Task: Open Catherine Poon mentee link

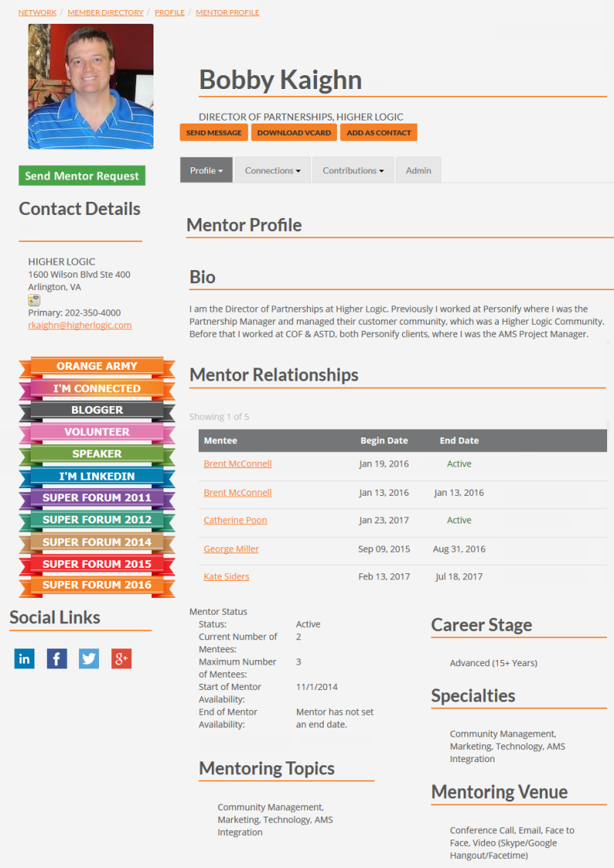Action: pyautogui.click(x=236, y=520)
